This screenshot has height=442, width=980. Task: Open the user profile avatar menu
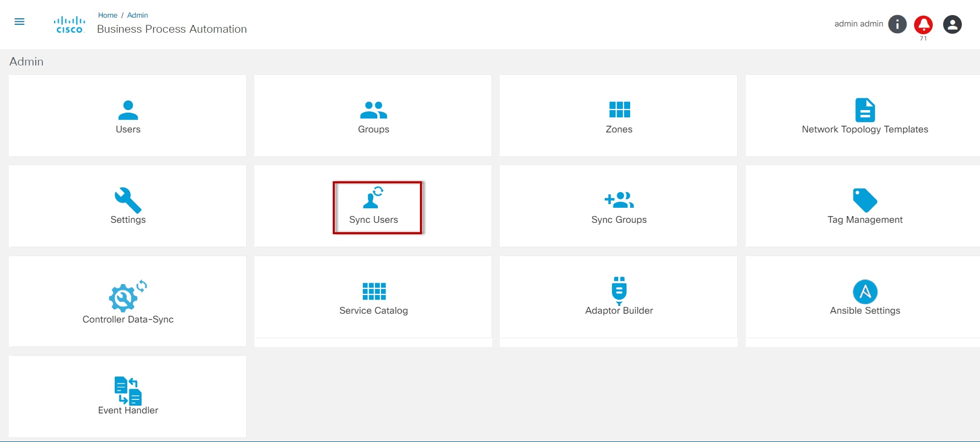pyautogui.click(x=952, y=24)
